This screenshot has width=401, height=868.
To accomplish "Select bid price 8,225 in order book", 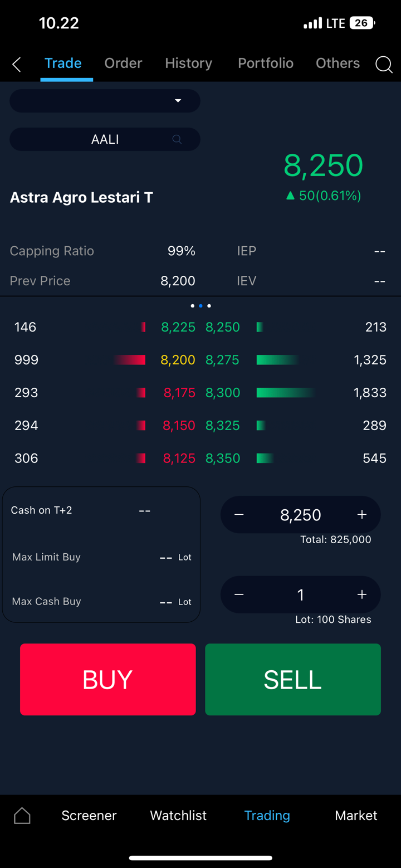I will (178, 327).
